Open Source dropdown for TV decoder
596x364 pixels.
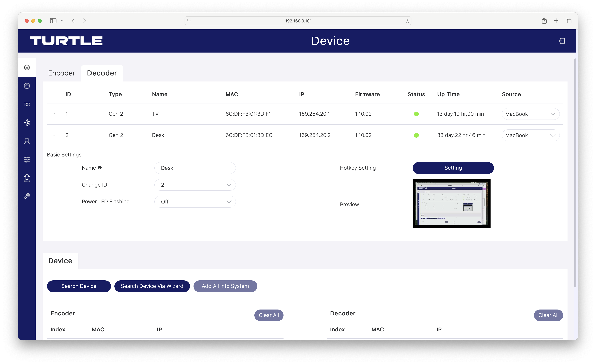[x=530, y=114]
